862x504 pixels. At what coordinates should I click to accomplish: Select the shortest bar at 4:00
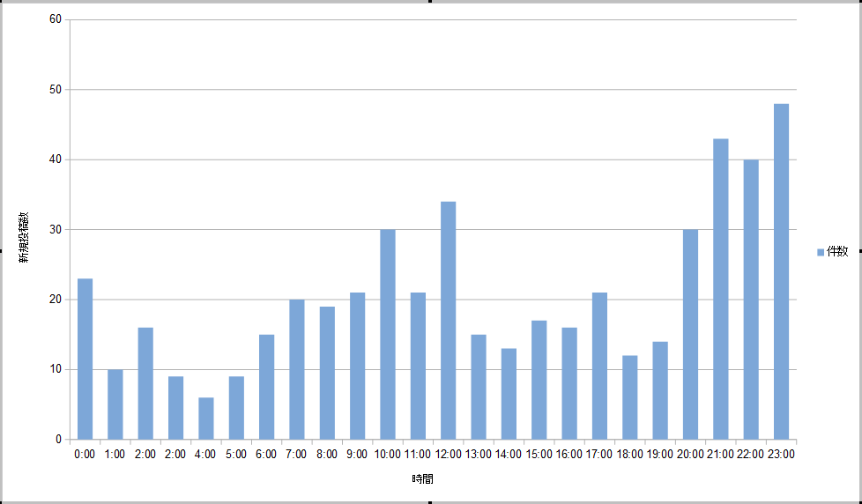point(205,419)
